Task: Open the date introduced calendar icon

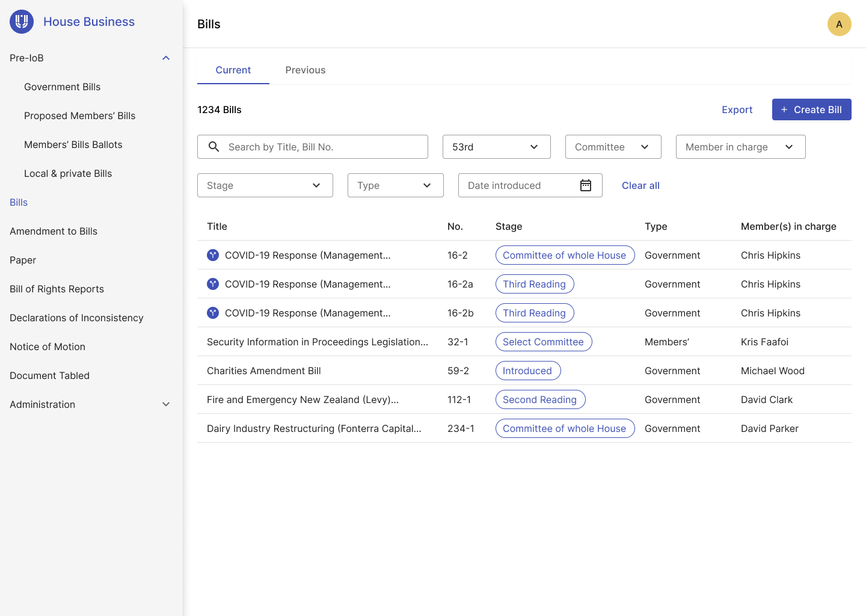Action: [x=586, y=185]
